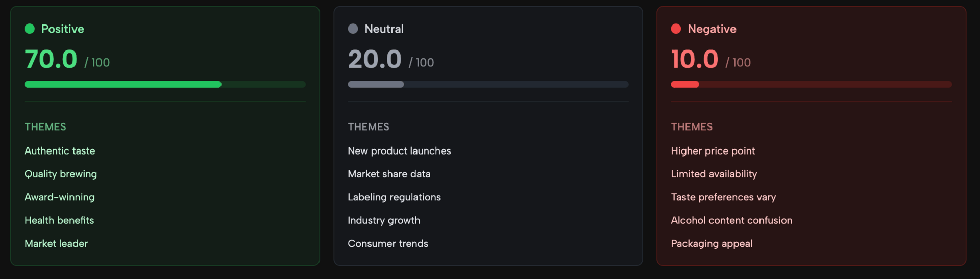The image size is (980, 279).
Task: Click the red Negative status dot
Action: pos(676,29)
